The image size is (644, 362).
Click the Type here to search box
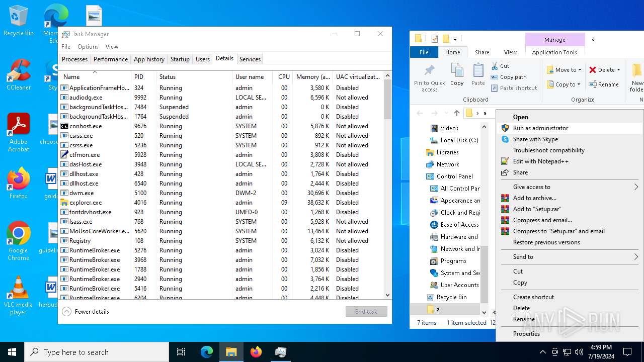click(x=97, y=352)
